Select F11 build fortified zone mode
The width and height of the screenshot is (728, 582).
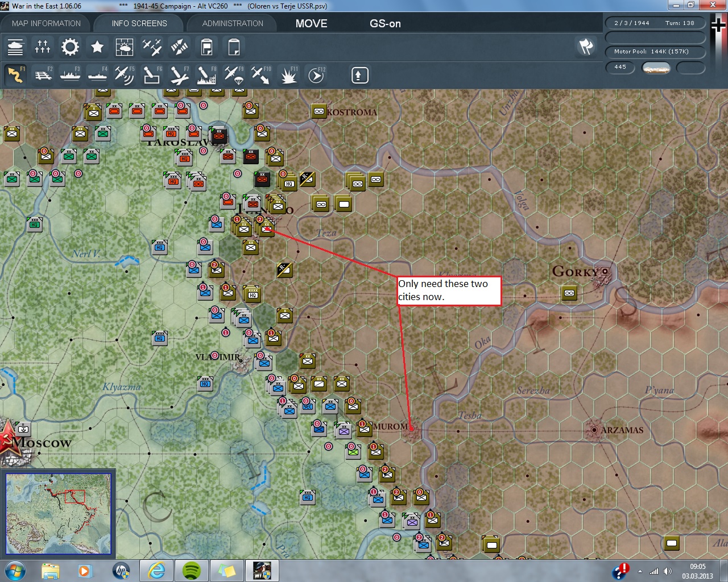click(288, 75)
